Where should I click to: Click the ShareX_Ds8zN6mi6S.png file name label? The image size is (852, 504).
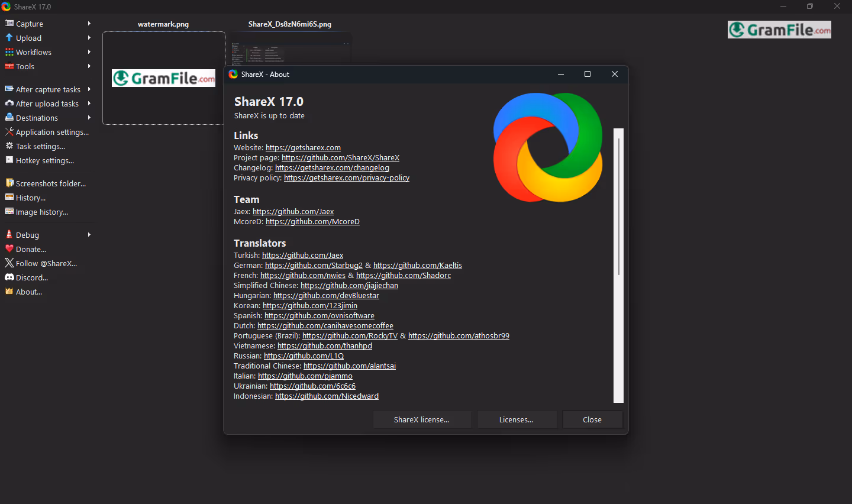pos(290,24)
